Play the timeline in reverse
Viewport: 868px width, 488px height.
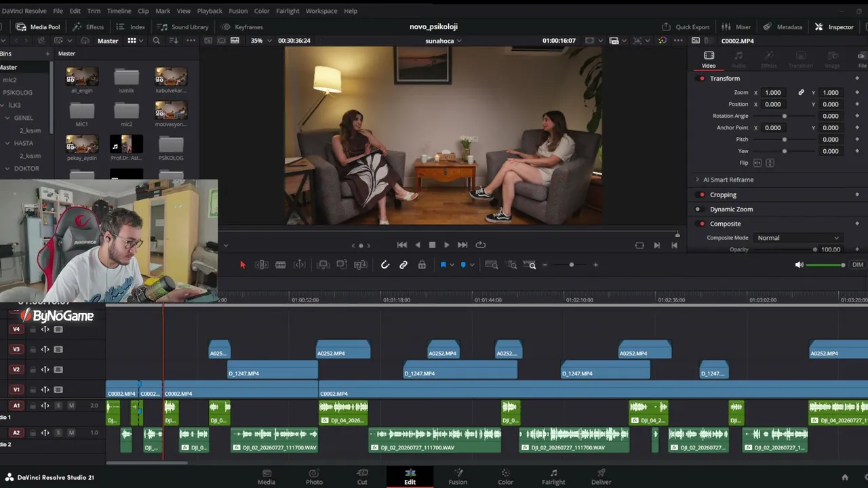[417, 245]
